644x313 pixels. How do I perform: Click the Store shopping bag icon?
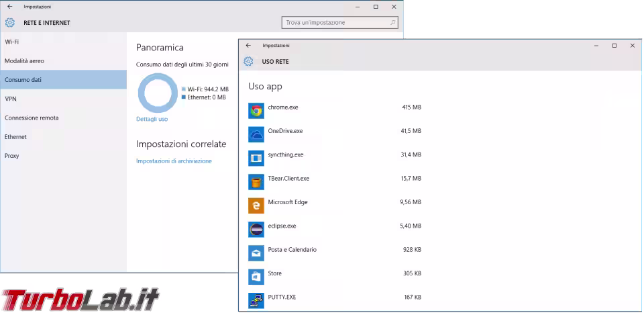[x=256, y=277]
